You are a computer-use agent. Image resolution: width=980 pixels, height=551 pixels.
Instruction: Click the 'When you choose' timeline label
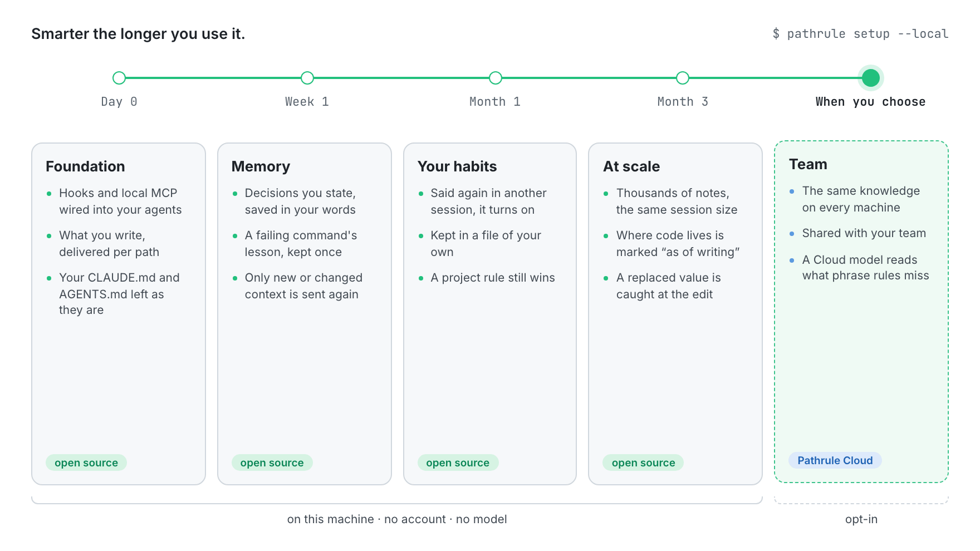click(870, 102)
